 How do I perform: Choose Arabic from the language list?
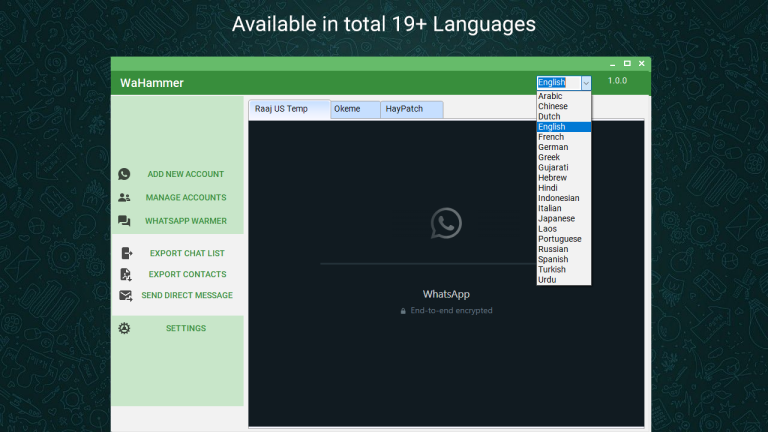point(551,96)
